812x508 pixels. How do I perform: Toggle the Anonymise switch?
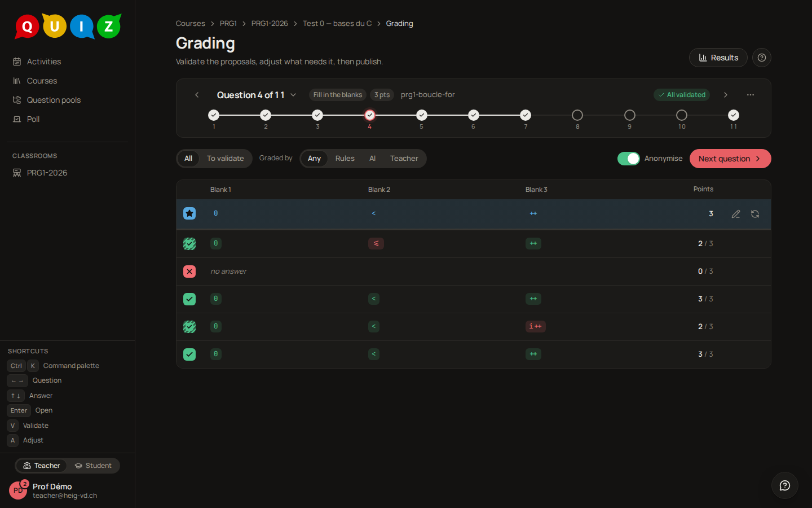tap(629, 159)
